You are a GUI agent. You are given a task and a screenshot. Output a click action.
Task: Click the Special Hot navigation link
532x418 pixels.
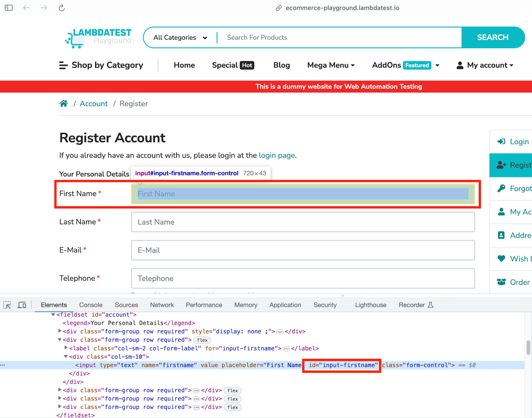pyautogui.click(x=233, y=65)
